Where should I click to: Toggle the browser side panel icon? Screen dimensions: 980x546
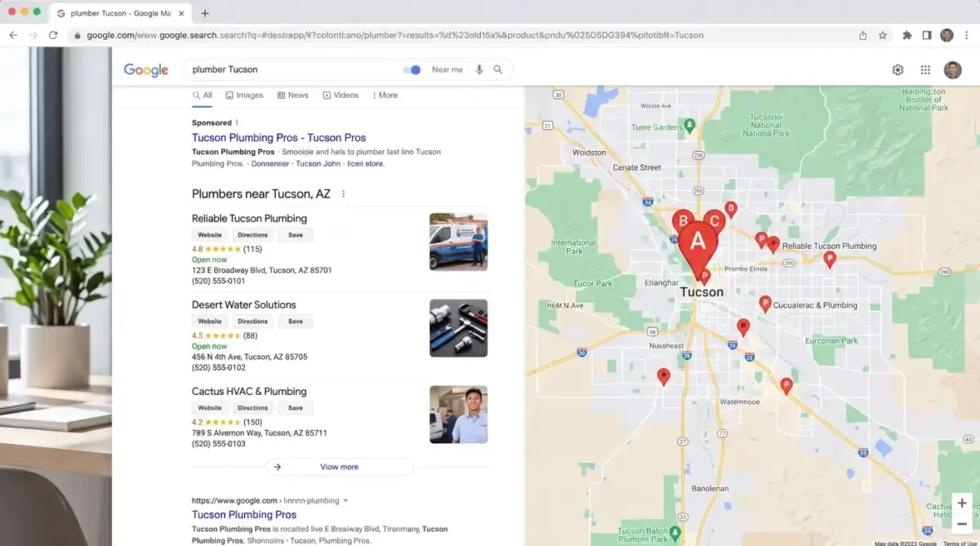tap(927, 35)
